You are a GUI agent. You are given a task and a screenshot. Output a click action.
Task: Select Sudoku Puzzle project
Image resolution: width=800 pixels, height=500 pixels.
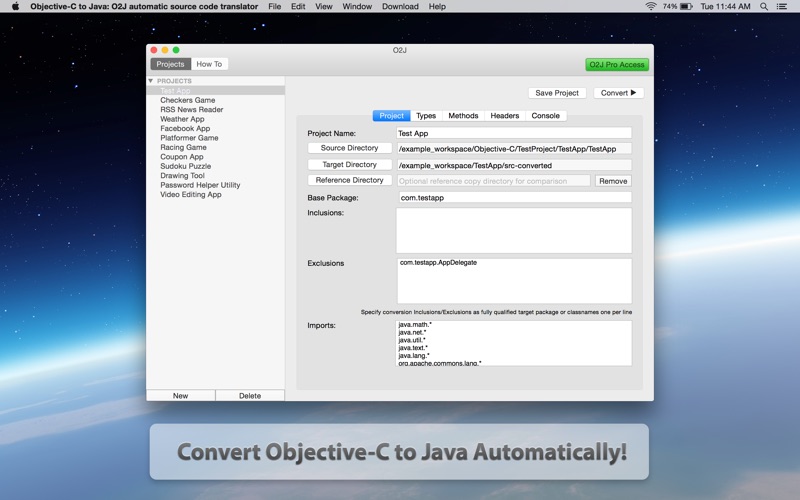point(215,166)
